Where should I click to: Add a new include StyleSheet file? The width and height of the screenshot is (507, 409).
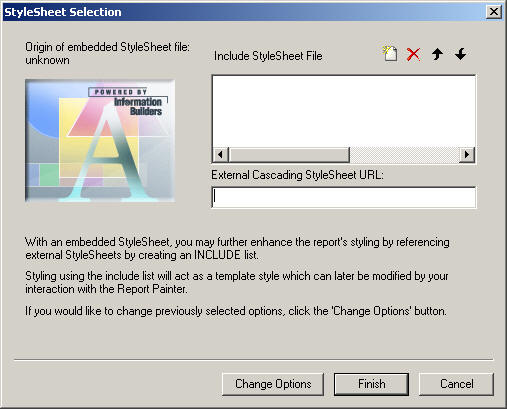click(390, 54)
